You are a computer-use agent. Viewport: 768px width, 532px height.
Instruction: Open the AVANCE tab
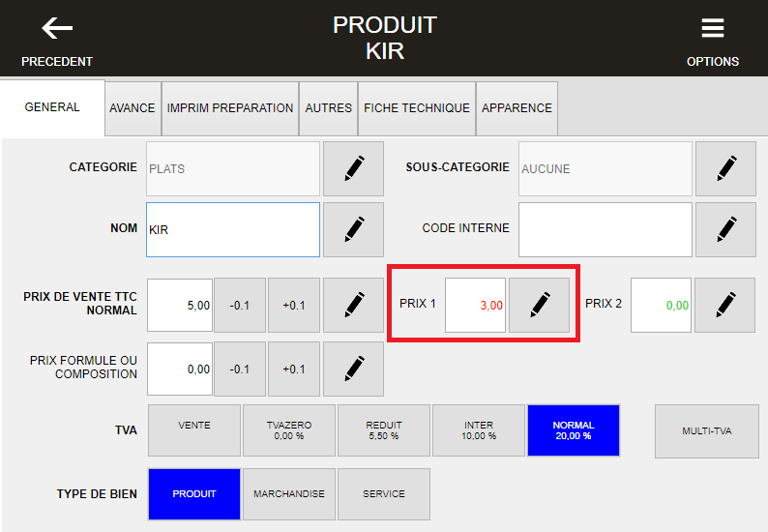click(133, 108)
